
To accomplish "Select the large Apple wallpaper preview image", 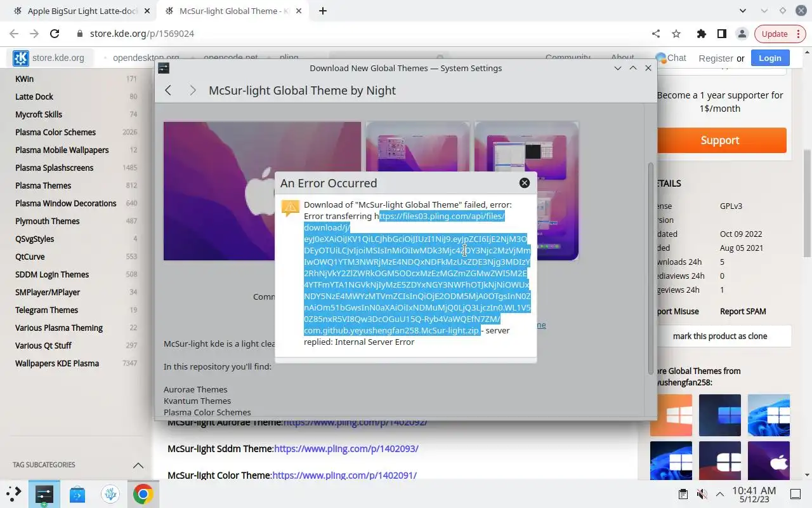I will tap(262, 191).
